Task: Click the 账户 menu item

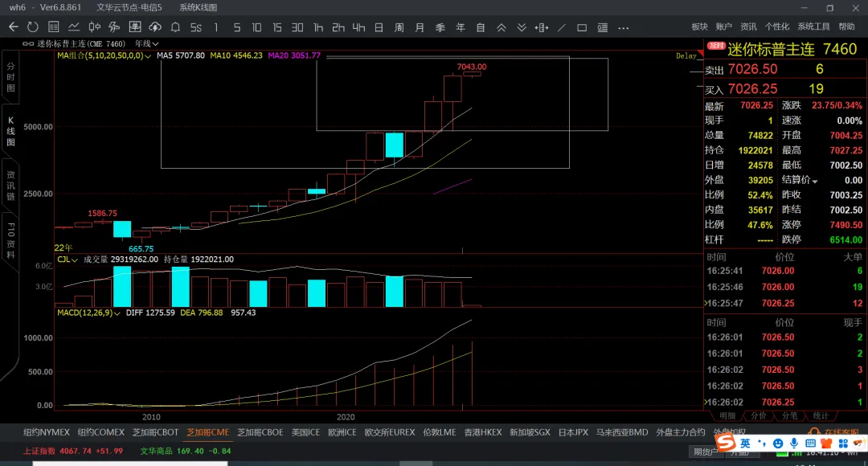Action: [x=723, y=27]
